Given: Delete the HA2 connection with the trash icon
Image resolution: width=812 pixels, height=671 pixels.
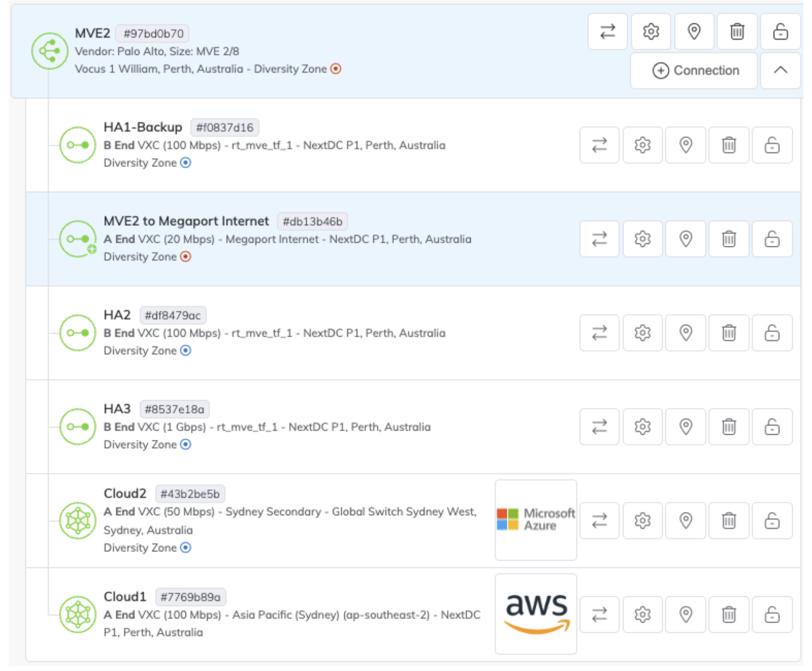Looking at the screenshot, I should point(728,333).
